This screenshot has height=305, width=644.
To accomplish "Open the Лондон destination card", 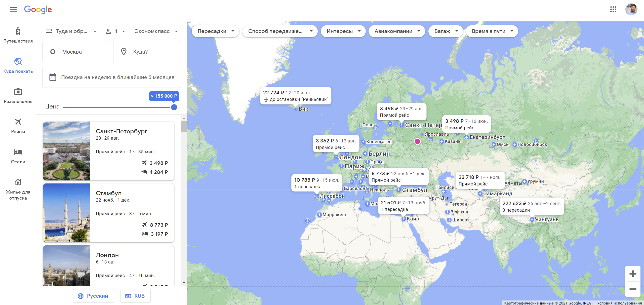I will 108,266.
